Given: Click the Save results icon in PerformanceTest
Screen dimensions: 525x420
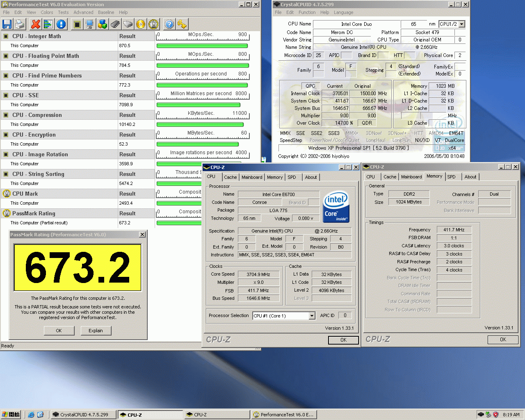Looking at the screenshot, I should pos(7,24).
